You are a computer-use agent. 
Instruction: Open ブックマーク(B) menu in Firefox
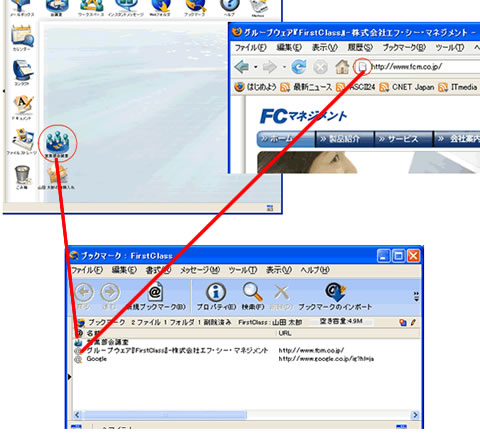[x=404, y=48]
